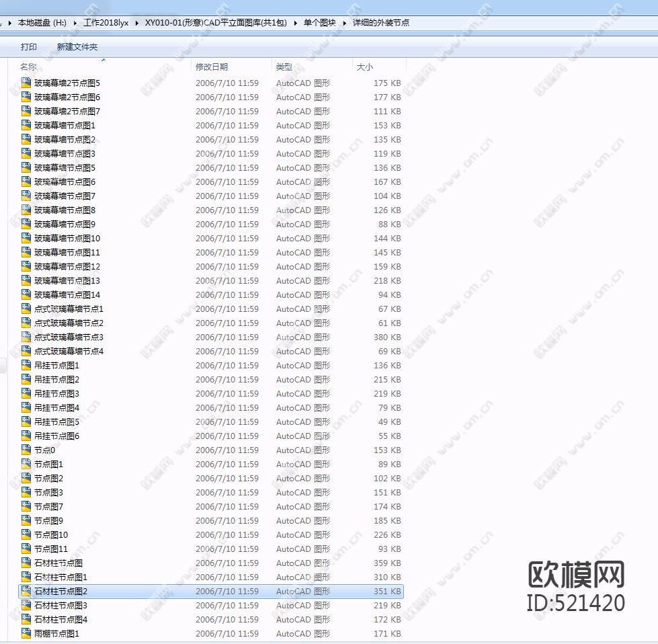Click the 新建文件夹 button

(77, 46)
